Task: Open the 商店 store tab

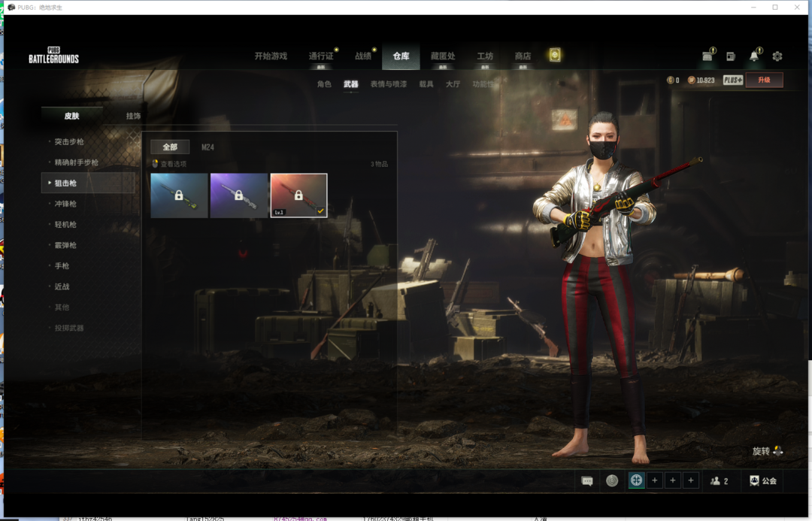Action: pos(523,56)
